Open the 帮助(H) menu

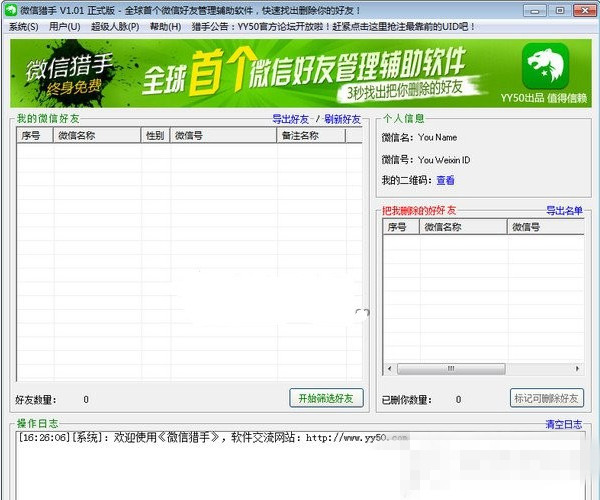coord(165,27)
